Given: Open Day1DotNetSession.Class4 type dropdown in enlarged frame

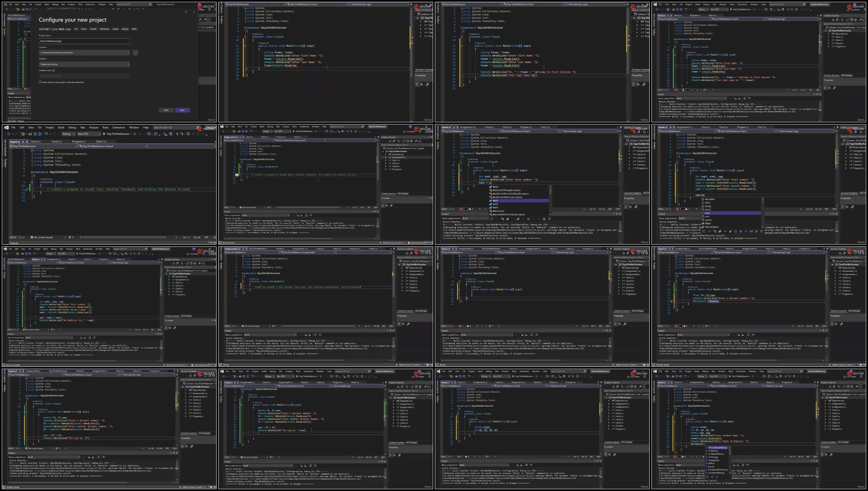Looking at the screenshot, I should tap(113, 146).
